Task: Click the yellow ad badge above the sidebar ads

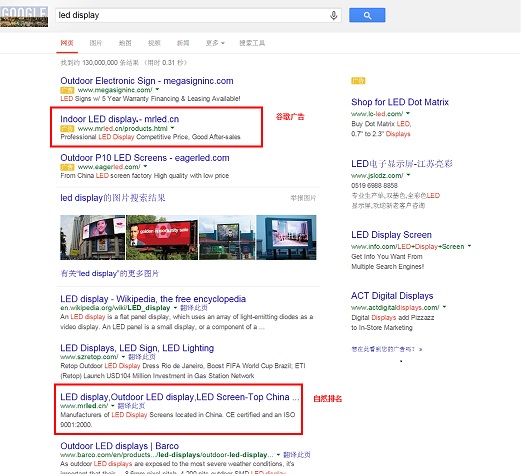Action: [358, 81]
